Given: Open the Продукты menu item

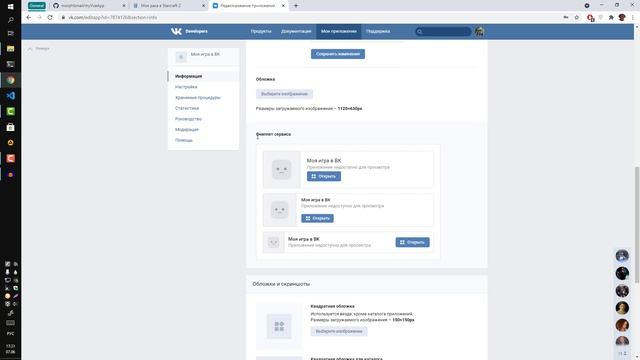Looking at the screenshot, I should pyautogui.click(x=261, y=31).
